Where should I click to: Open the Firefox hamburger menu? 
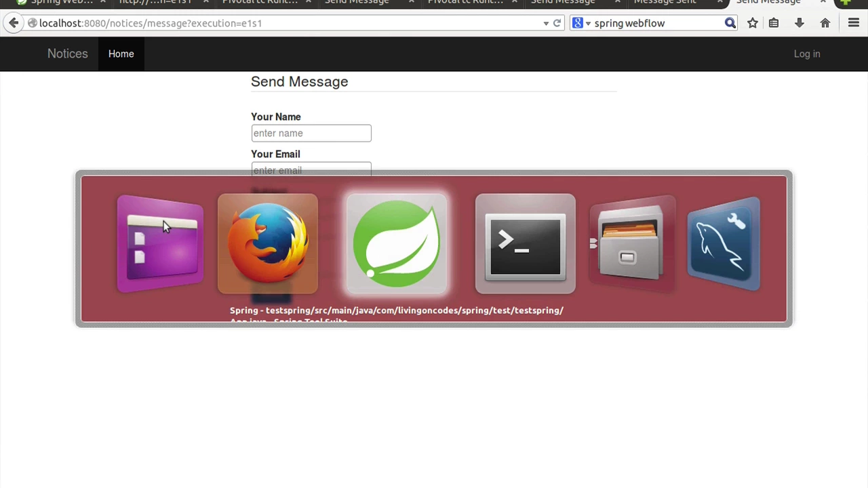point(854,23)
